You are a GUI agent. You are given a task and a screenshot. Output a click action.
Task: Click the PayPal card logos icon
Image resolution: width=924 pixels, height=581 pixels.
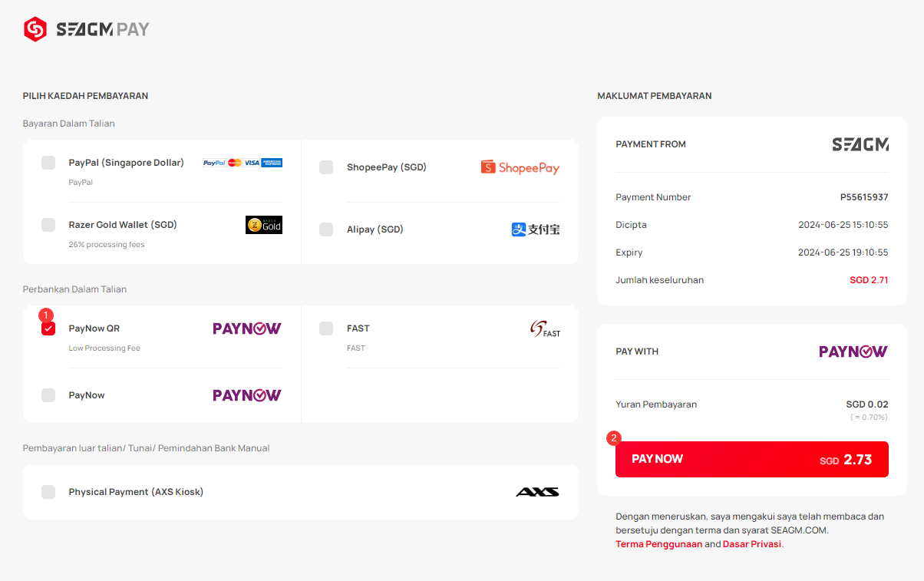click(x=243, y=163)
